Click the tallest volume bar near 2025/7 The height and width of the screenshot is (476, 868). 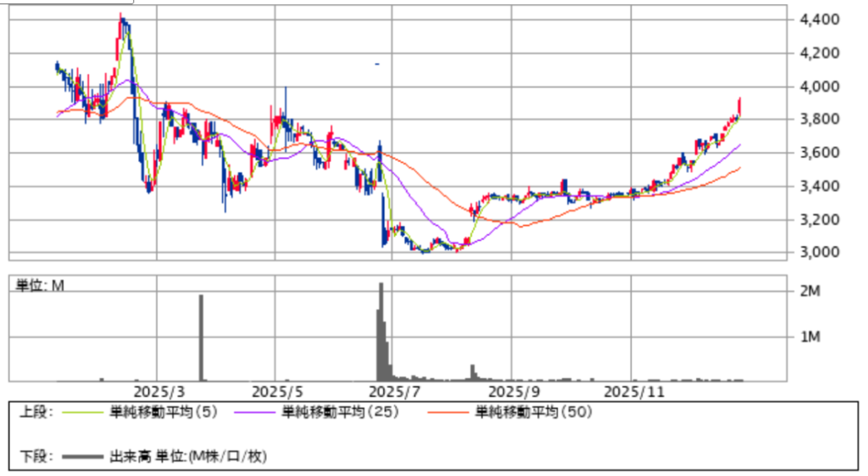381,331
